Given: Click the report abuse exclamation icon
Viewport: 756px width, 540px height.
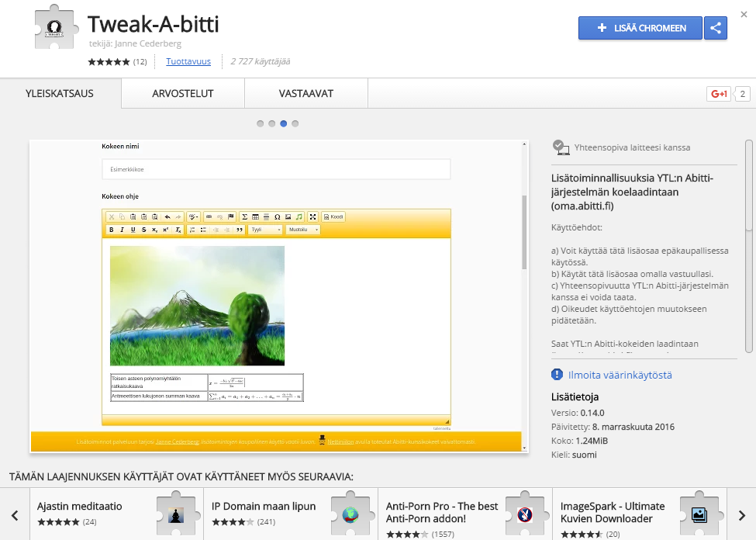Looking at the screenshot, I should (x=557, y=375).
